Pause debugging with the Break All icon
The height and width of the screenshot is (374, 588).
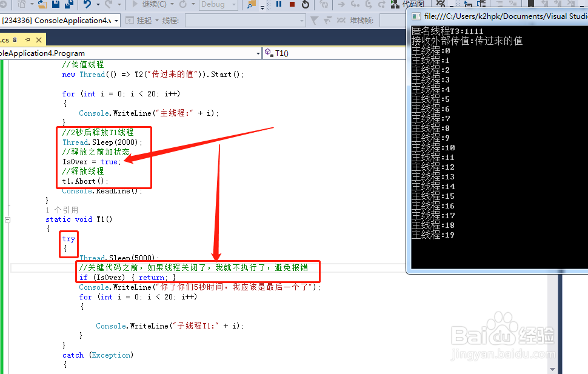pyautogui.click(x=279, y=4)
